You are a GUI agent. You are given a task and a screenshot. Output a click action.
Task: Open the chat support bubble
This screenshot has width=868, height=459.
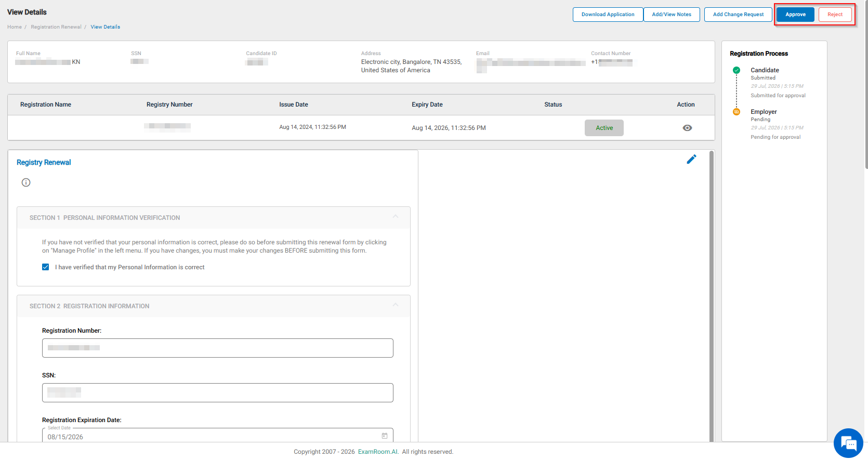[848, 443]
